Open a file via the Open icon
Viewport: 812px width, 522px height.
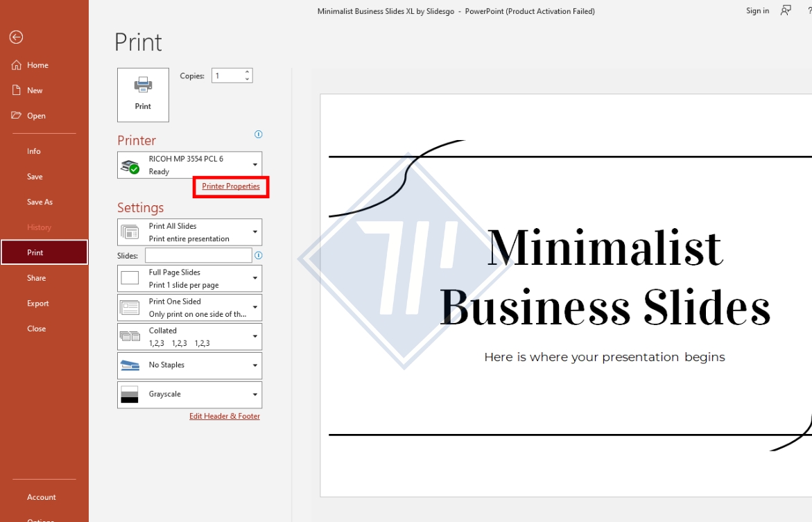coord(17,115)
